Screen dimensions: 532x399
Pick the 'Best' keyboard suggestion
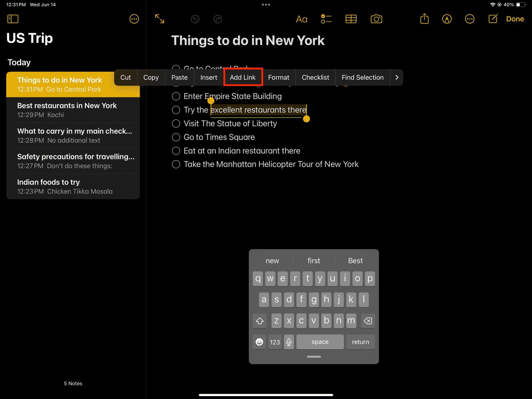(x=355, y=261)
